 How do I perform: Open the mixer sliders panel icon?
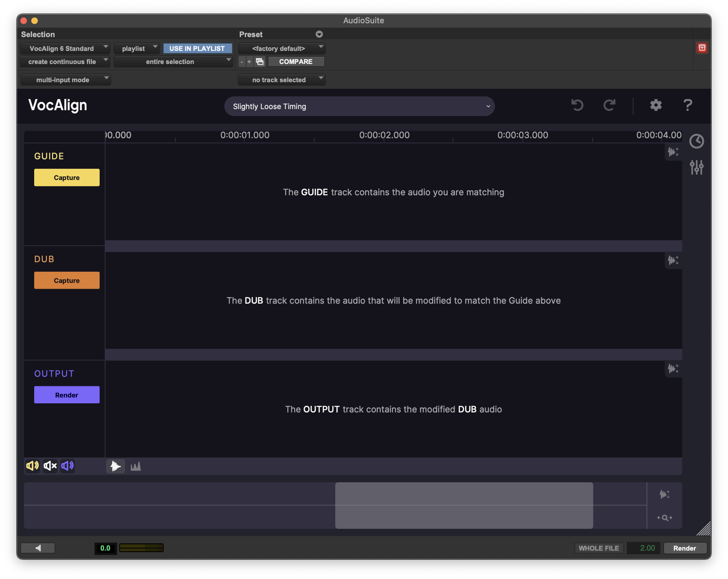click(x=696, y=167)
